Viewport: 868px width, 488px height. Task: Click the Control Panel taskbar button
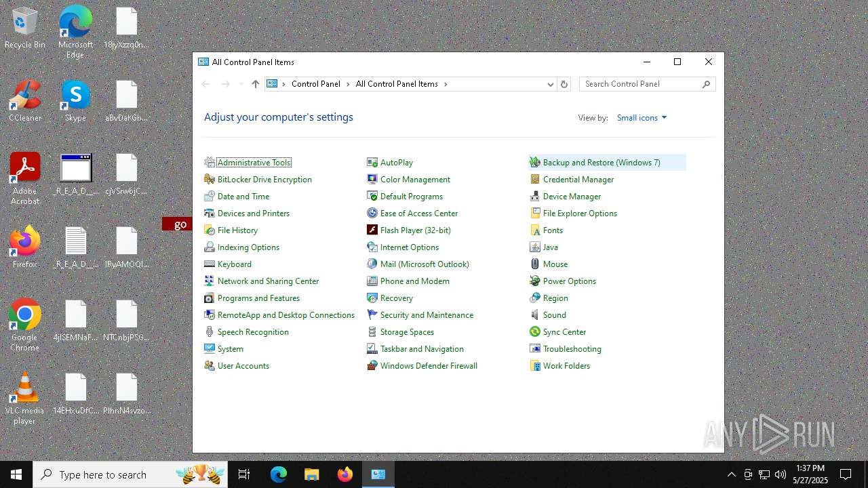click(x=378, y=474)
